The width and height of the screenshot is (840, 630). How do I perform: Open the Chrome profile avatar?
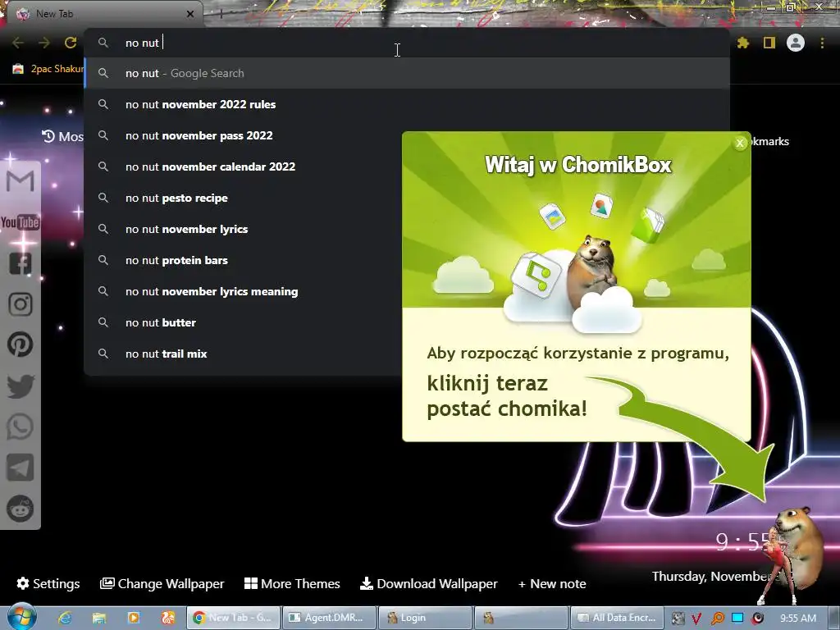(796, 43)
